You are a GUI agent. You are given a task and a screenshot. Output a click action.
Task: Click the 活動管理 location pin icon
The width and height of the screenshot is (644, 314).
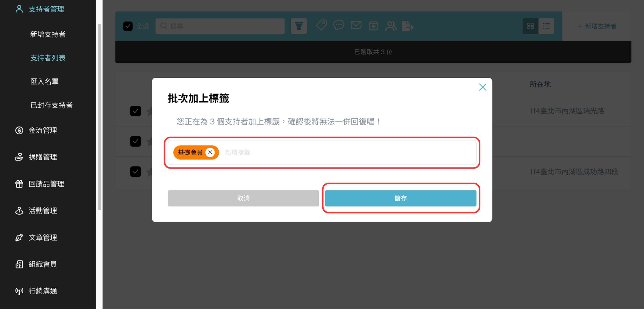click(19, 211)
